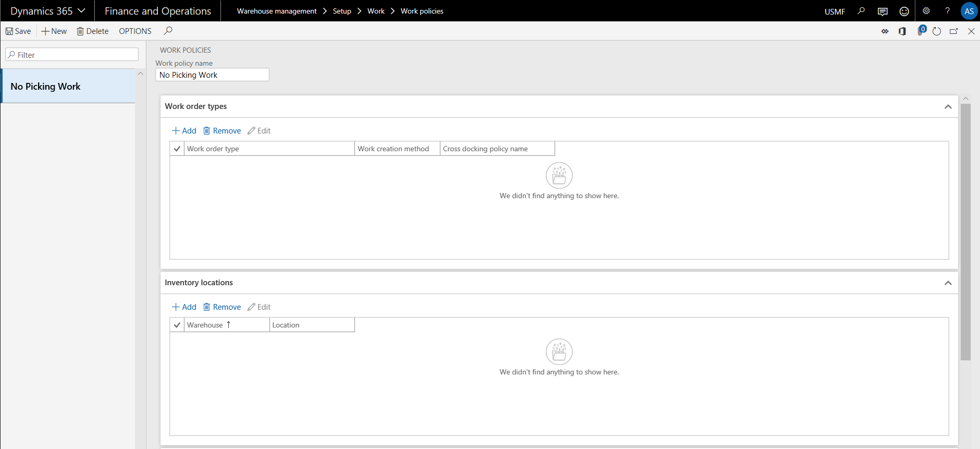This screenshot has height=449, width=980.
Task: Open form in new window icon
Action: pyautogui.click(x=954, y=31)
